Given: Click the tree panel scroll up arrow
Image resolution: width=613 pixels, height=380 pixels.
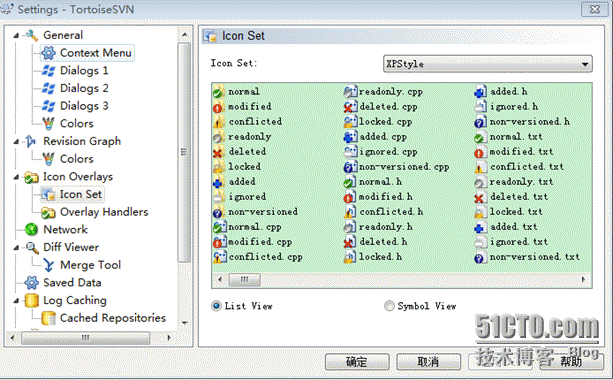Looking at the screenshot, I should click(185, 35).
